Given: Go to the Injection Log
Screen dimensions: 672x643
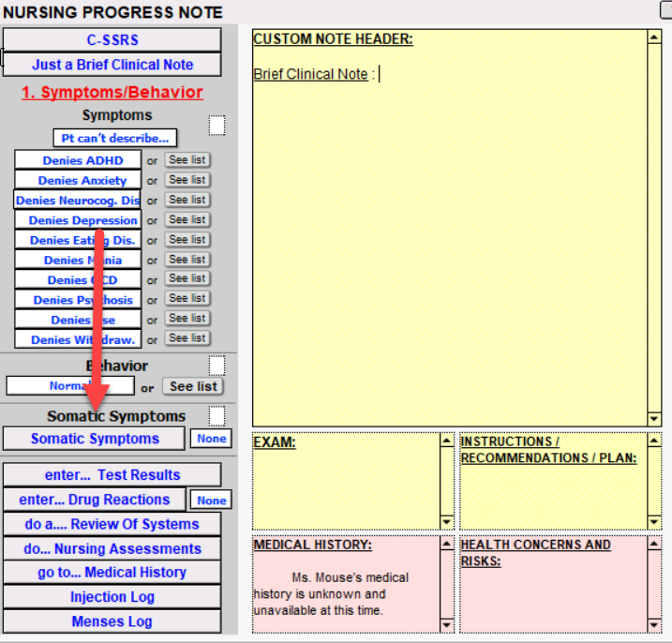Looking at the screenshot, I should tap(112, 597).
